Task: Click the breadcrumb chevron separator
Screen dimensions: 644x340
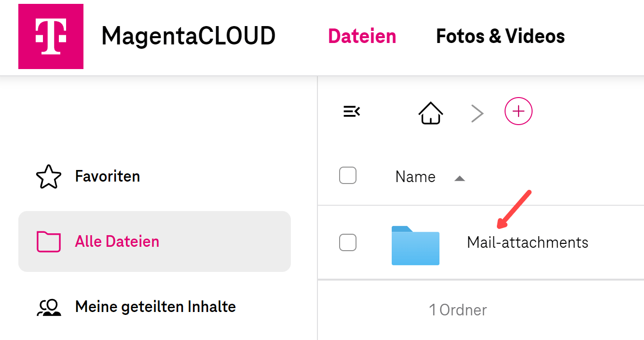Action: (477, 113)
